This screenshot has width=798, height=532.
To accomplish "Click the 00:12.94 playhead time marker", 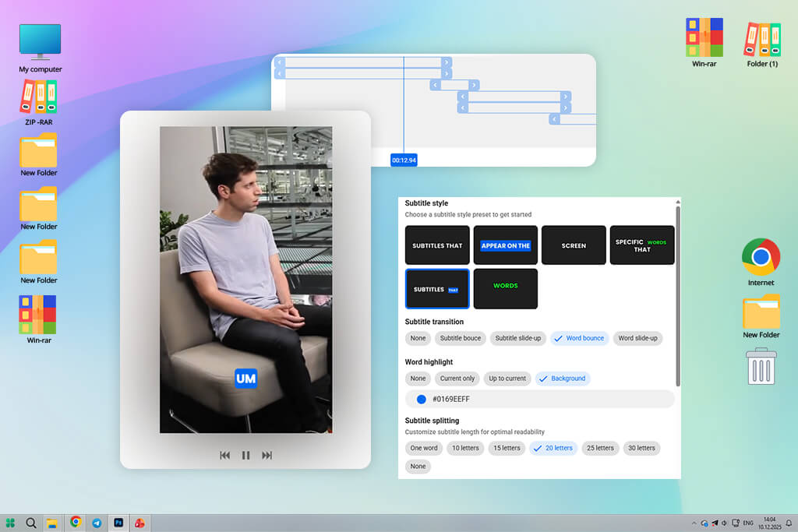I will (x=404, y=160).
